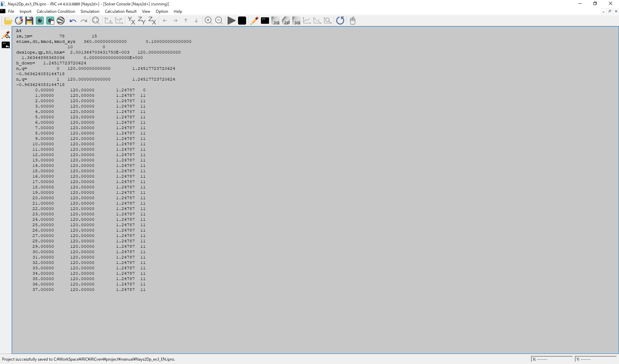Close the inner Solver Console subwindow
This screenshot has height=364, width=619.
[x=616, y=11]
